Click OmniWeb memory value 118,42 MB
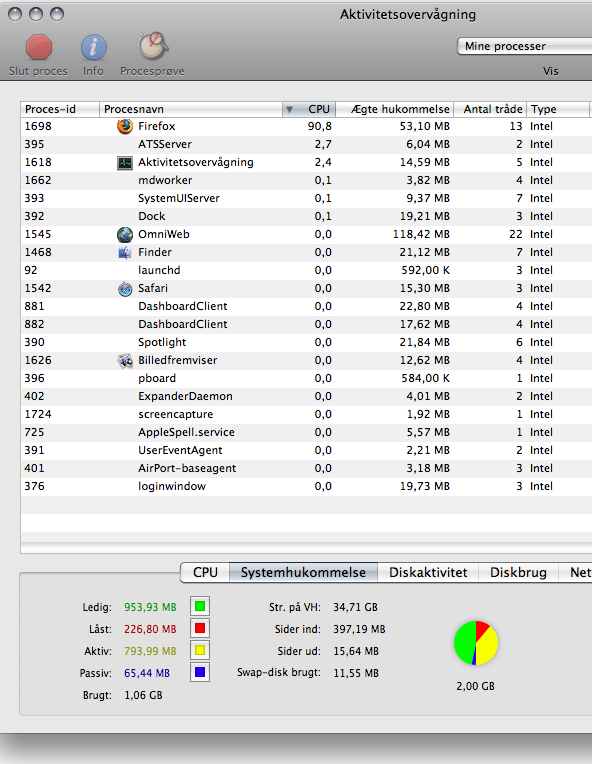The image size is (592, 764). pos(421,234)
